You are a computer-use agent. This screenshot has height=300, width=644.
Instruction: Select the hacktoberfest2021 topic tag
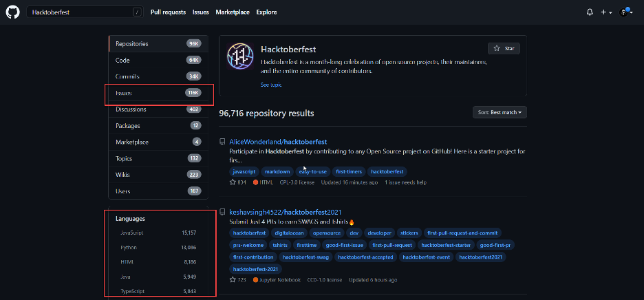(480, 257)
